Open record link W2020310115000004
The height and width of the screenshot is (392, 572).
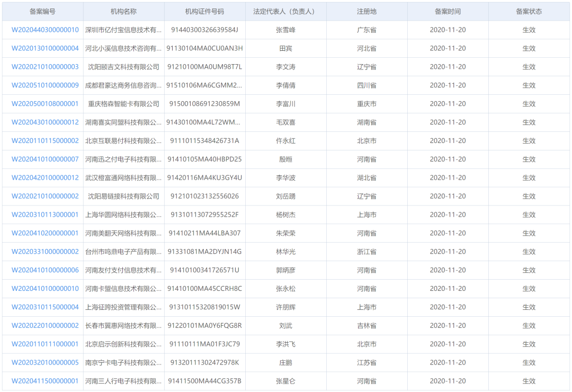click(x=45, y=307)
